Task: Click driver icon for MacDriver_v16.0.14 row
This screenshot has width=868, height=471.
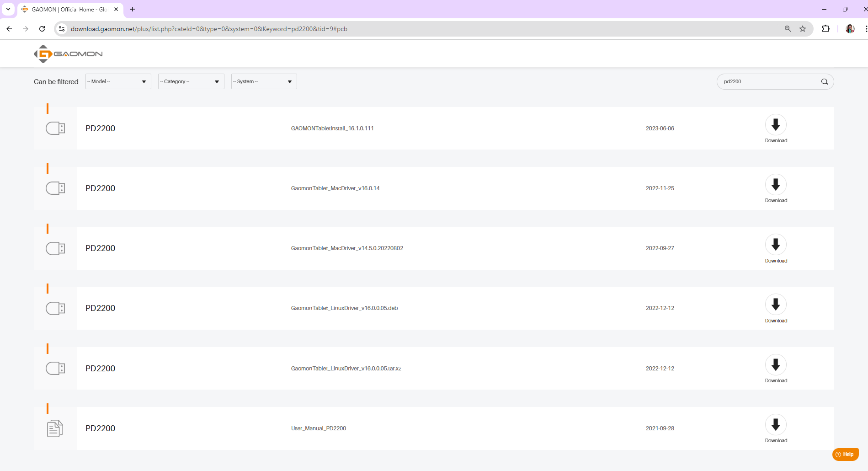Action: pyautogui.click(x=55, y=188)
